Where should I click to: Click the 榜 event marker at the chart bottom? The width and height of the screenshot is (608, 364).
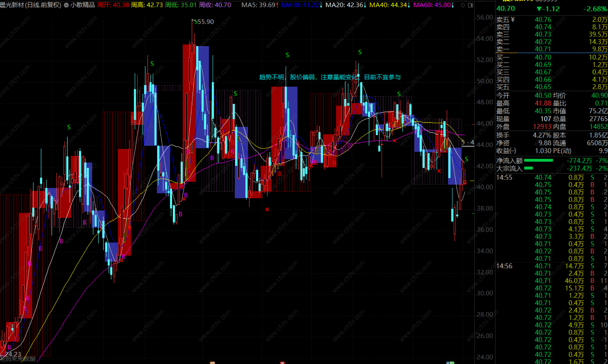212,362
